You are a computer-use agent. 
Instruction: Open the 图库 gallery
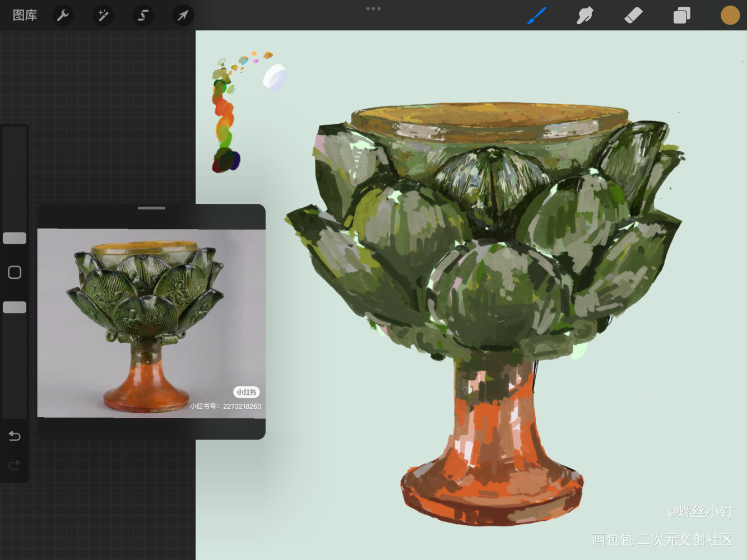pos(25,15)
